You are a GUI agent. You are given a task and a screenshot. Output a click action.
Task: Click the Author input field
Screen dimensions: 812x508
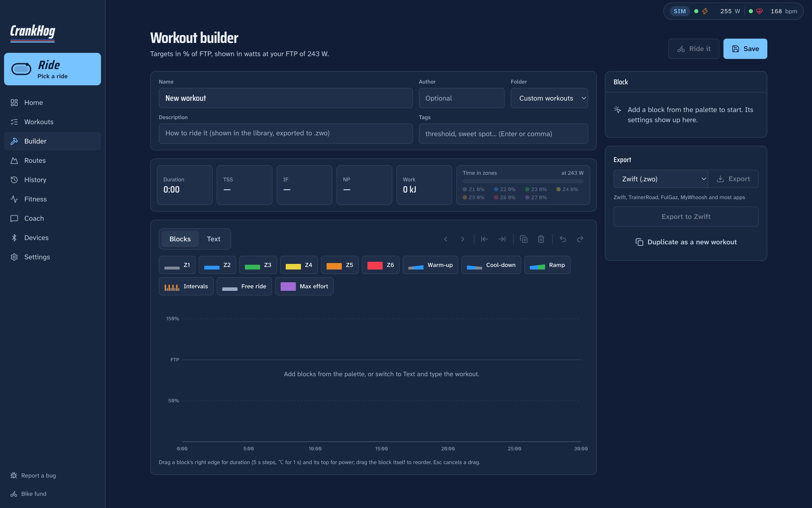pyautogui.click(x=462, y=98)
